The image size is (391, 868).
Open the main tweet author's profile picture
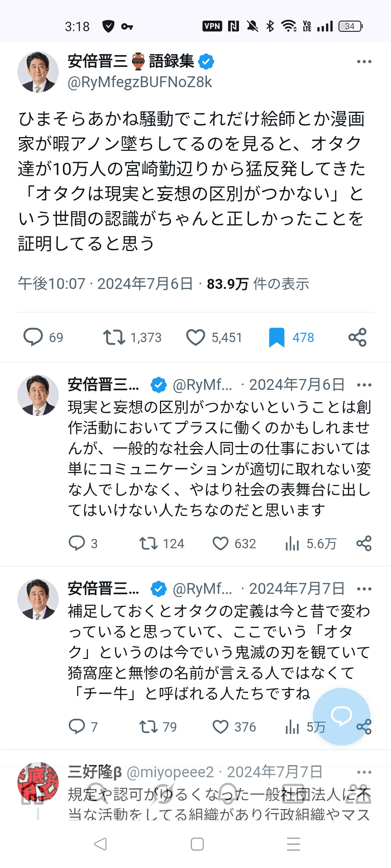pos(38,72)
